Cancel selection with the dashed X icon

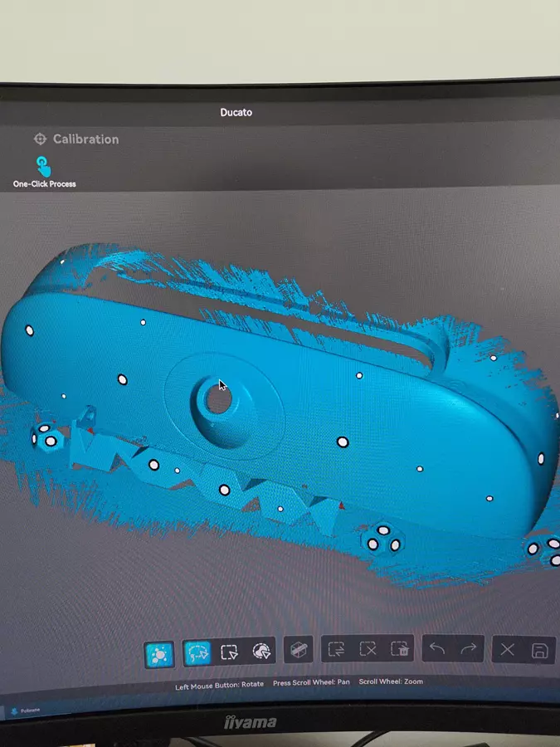point(368,649)
